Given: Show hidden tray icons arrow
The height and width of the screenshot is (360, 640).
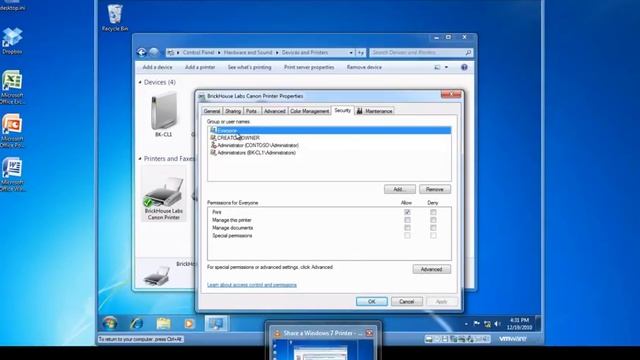Looking at the screenshot, I should click(x=466, y=324).
